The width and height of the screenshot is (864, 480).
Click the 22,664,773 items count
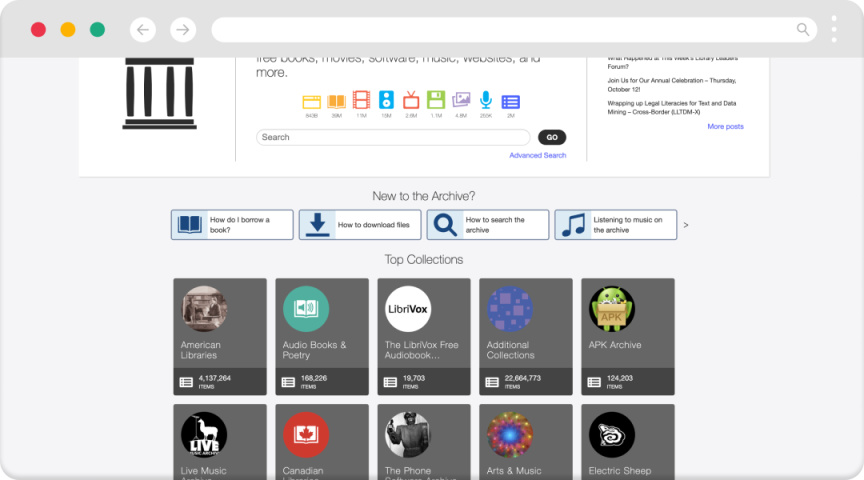coord(522,378)
